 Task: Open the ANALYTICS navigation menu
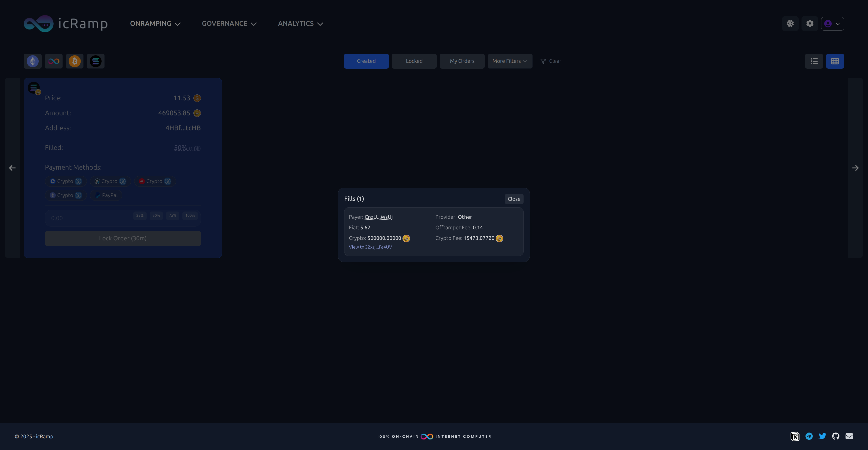pos(300,23)
